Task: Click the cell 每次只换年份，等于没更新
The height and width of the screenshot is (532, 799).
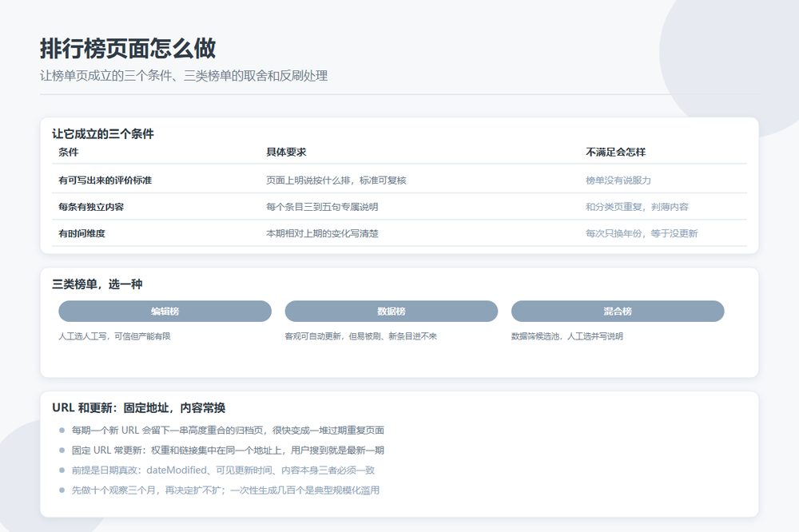Action: (x=642, y=233)
